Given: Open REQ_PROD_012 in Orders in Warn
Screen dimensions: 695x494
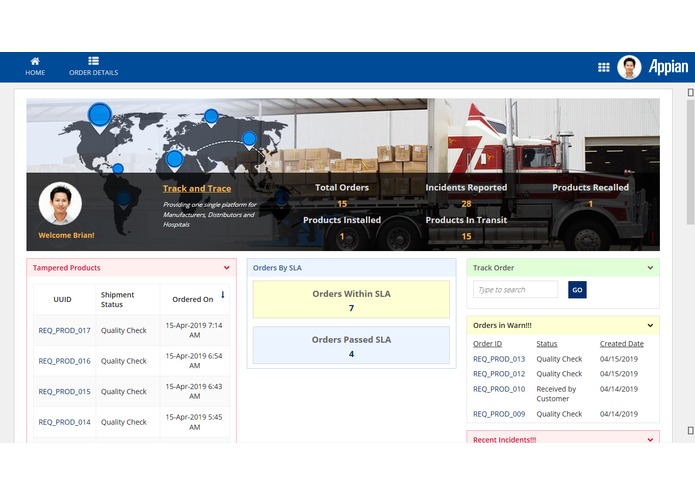Looking at the screenshot, I should click(499, 373).
